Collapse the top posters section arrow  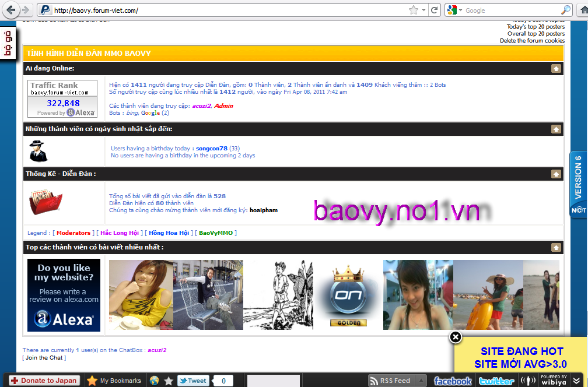tap(556, 248)
